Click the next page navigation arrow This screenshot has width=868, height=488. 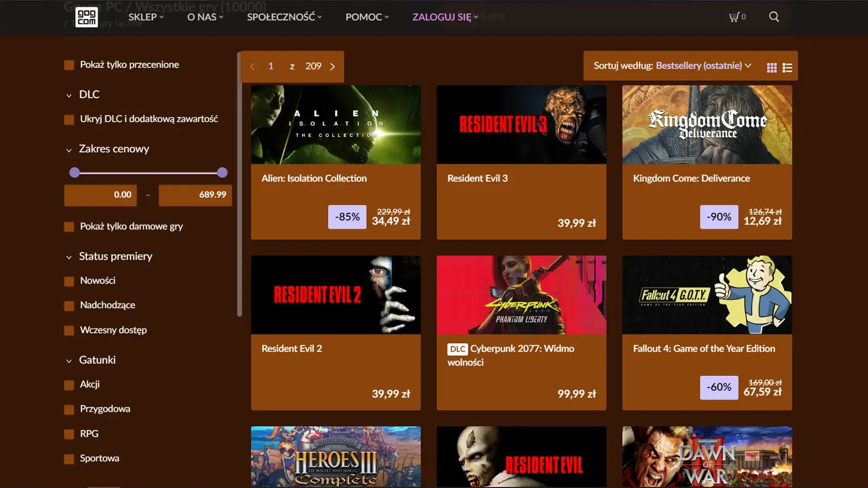pyautogui.click(x=333, y=66)
